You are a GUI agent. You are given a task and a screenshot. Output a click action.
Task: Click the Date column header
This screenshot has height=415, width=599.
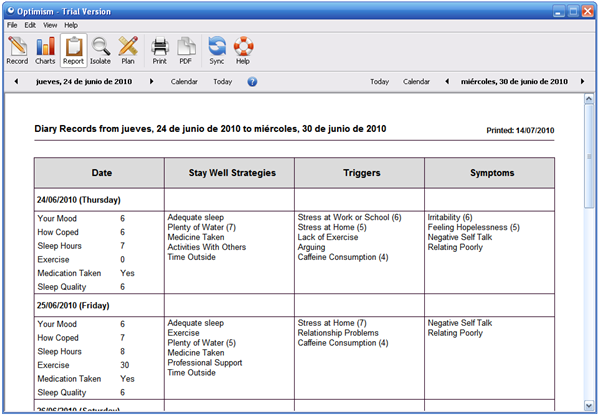pos(99,173)
